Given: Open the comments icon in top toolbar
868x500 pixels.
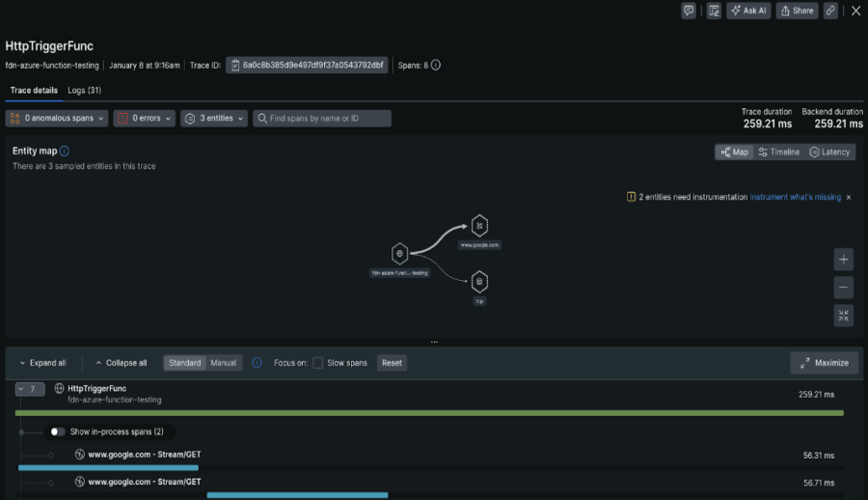Looking at the screenshot, I should [x=688, y=11].
